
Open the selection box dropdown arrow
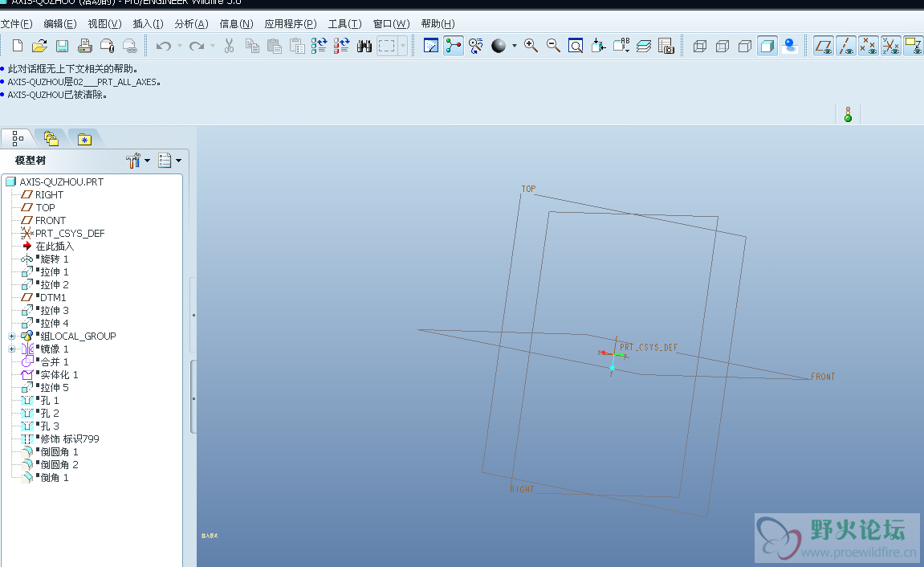pyautogui.click(x=403, y=46)
